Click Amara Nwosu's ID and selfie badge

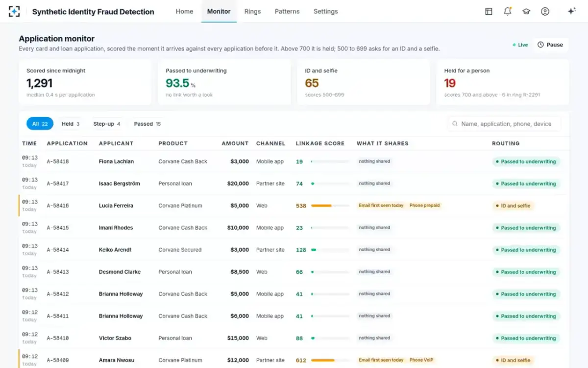tap(513, 360)
